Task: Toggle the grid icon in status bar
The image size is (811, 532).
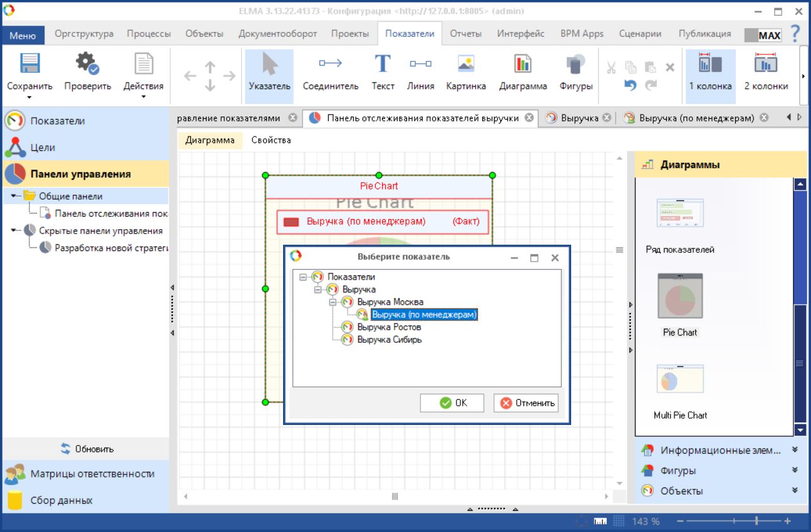Action: [618, 521]
